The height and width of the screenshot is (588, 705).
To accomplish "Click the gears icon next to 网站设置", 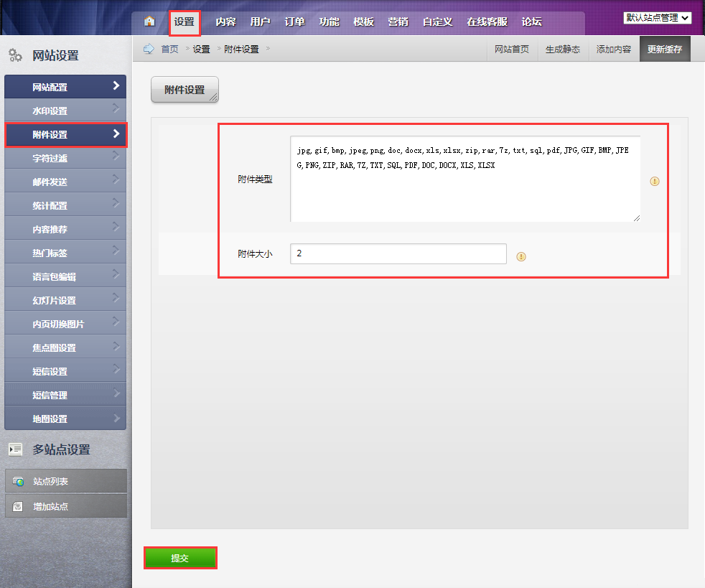I will click(15, 55).
